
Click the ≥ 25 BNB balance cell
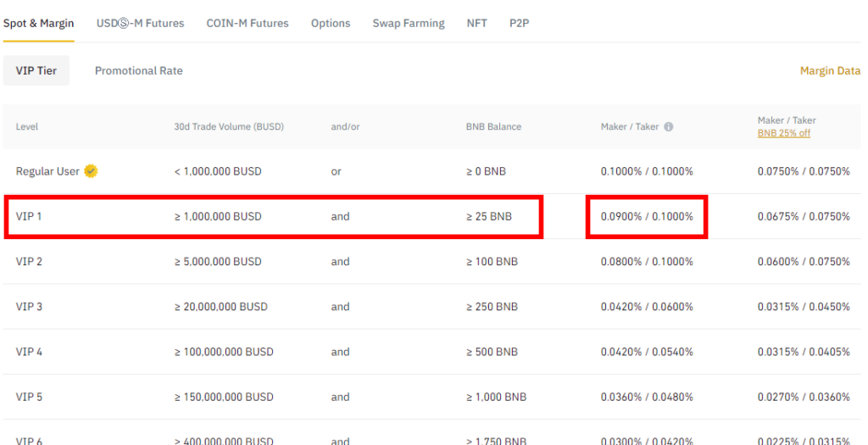[489, 216]
